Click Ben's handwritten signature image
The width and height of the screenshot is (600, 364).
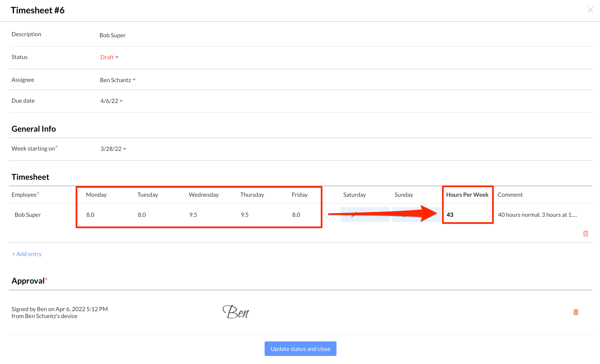coord(236,312)
